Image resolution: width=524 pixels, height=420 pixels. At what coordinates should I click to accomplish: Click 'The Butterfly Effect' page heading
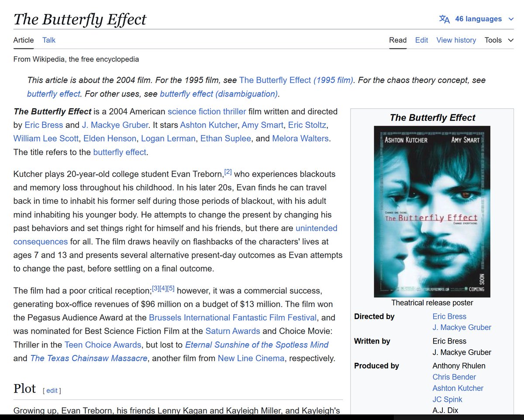80,19
